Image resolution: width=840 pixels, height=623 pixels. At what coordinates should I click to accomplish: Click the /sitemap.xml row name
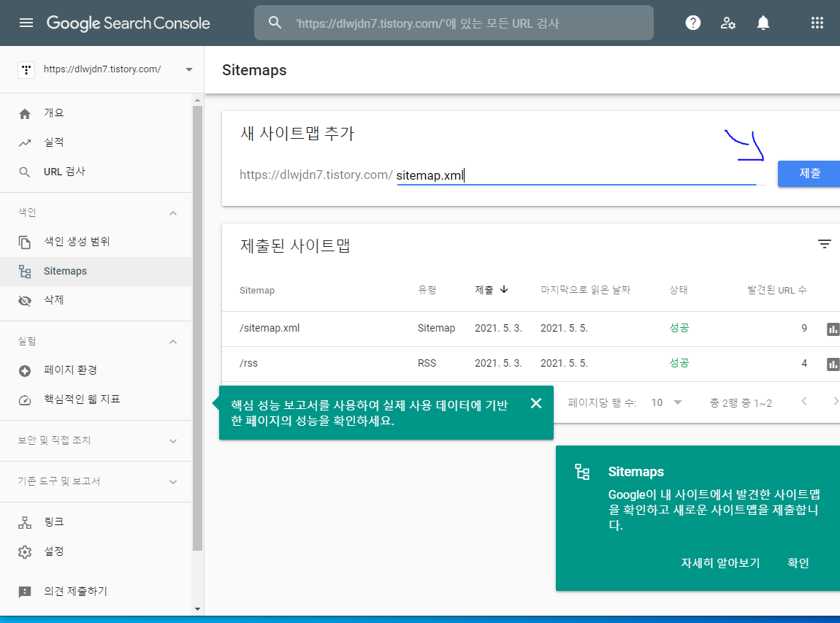[x=270, y=329]
